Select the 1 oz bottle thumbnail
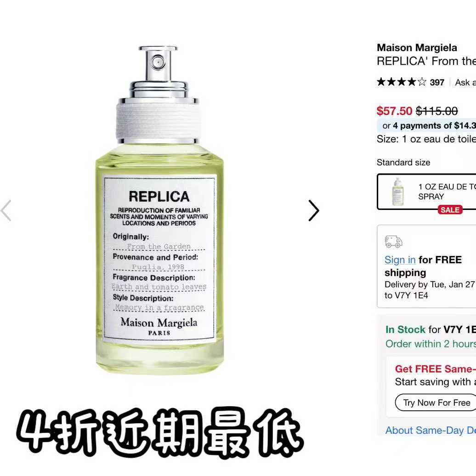The height and width of the screenshot is (476, 476). (398, 192)
